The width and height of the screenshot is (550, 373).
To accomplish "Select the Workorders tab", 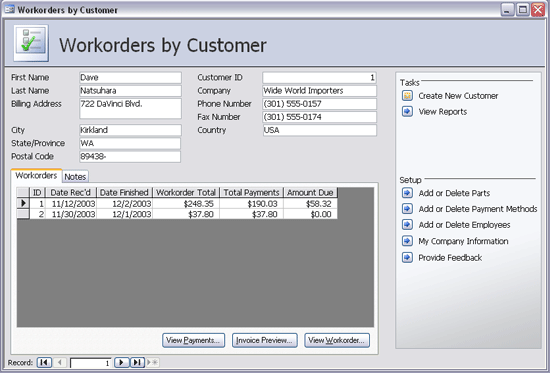I will tap(36, 175).
